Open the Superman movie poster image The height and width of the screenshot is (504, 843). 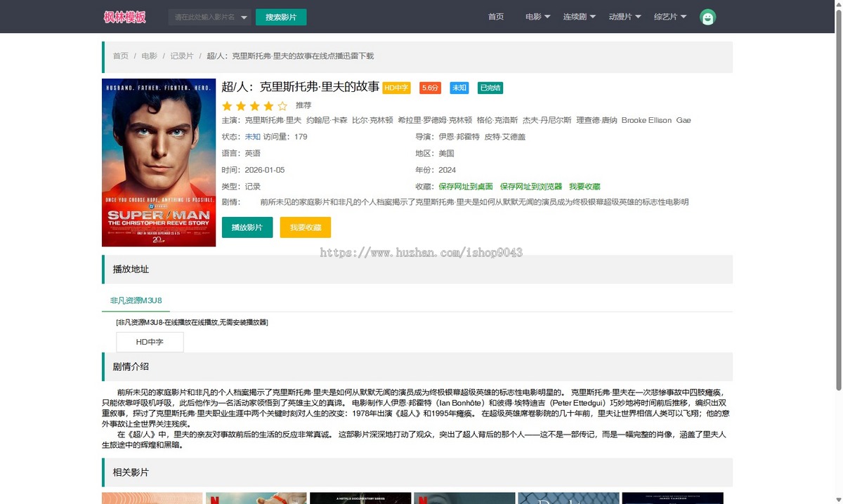[x=159, y=163]
